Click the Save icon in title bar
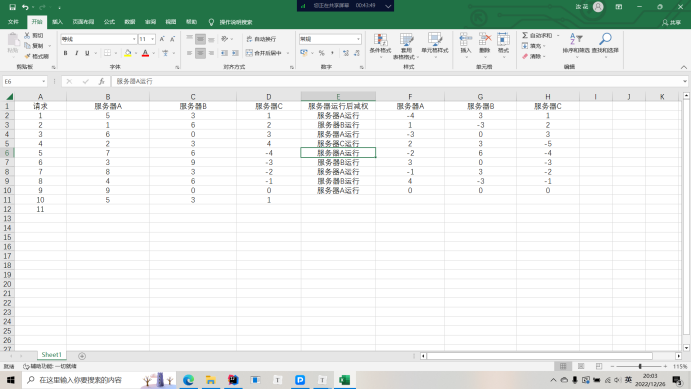This screenshot has width=692, height=389. coord(12,7)
